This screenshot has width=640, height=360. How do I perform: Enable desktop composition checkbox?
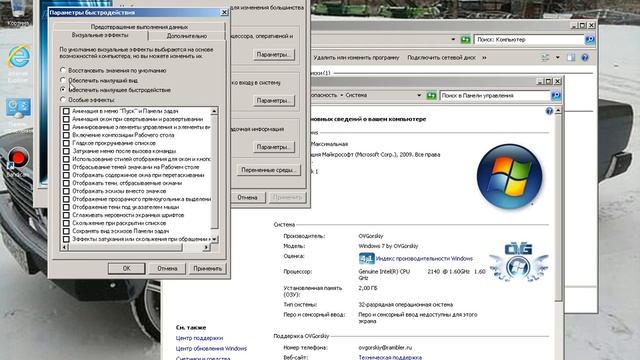(66, 135)
